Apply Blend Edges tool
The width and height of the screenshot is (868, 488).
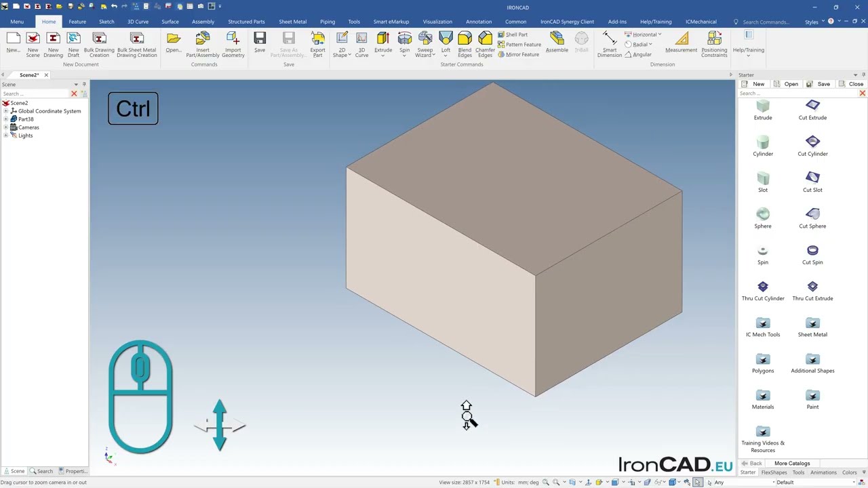(x=465, y=43)
